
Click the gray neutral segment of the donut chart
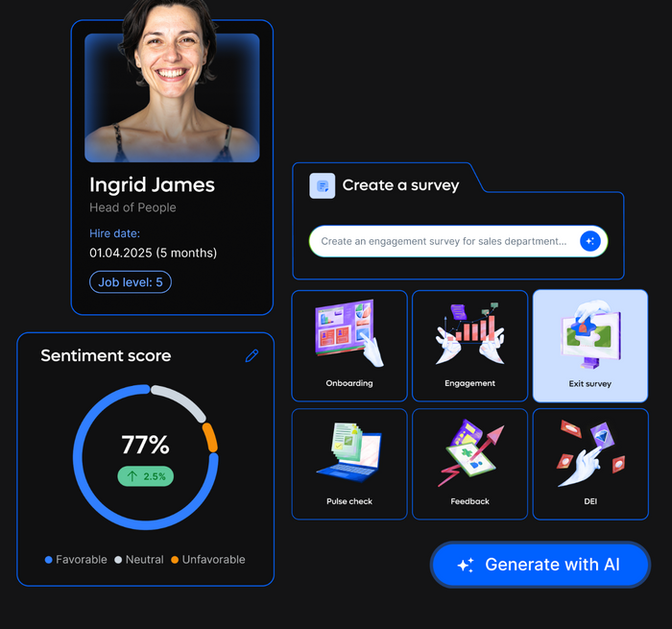tap(181, 400)
